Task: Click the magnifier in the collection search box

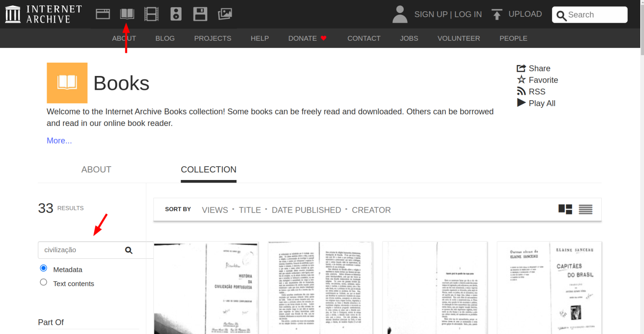Action: (129, 250)
